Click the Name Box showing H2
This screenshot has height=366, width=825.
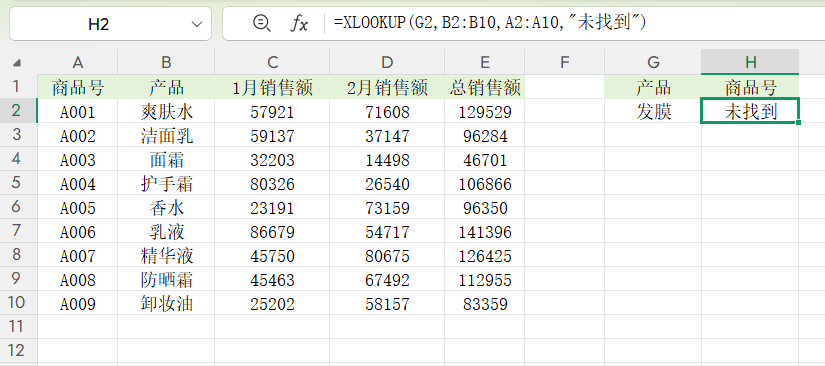point(110,24)
